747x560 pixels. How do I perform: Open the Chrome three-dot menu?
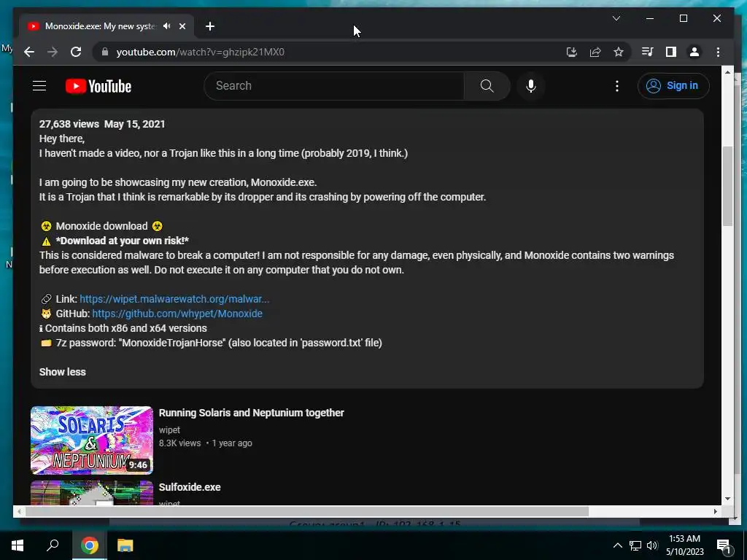(x=718, y=52)
